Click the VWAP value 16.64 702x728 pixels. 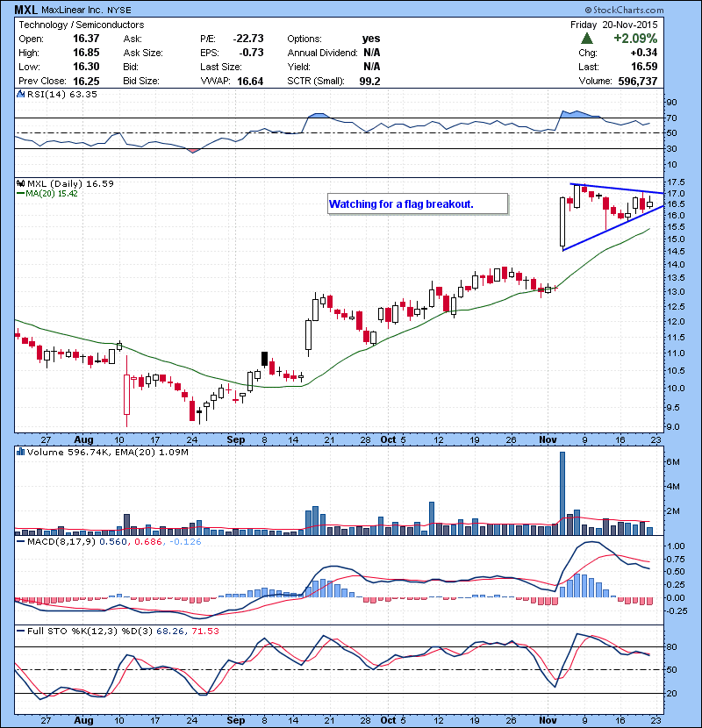(250, 82)
